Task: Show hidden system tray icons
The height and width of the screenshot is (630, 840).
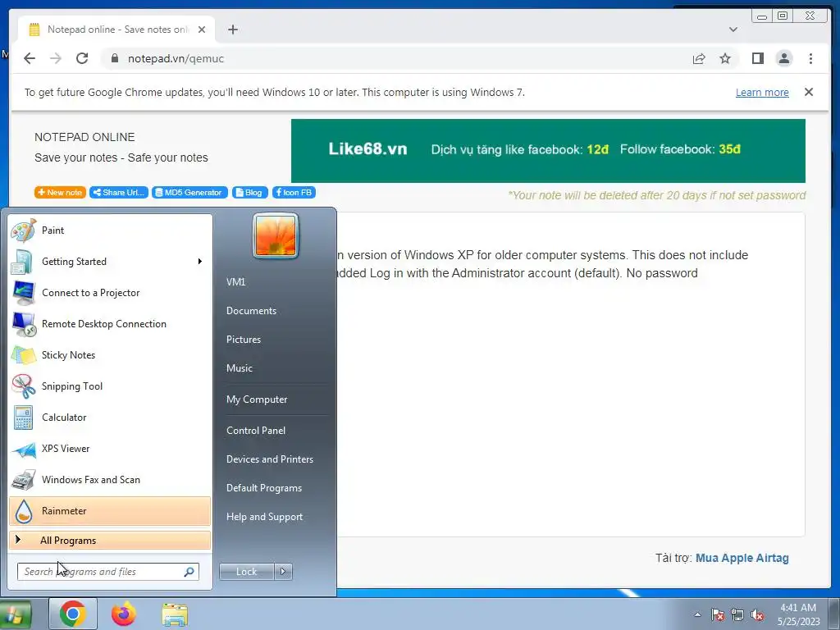Action: (x=697, y=614)
